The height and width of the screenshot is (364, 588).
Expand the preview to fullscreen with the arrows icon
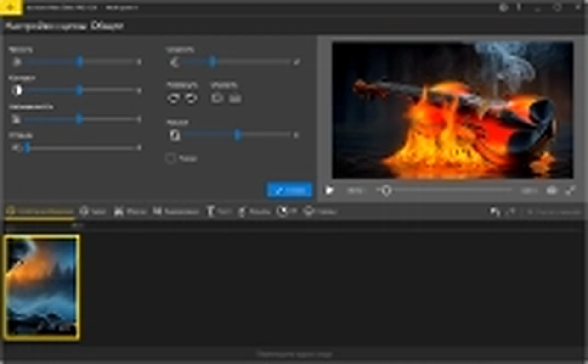570,190
